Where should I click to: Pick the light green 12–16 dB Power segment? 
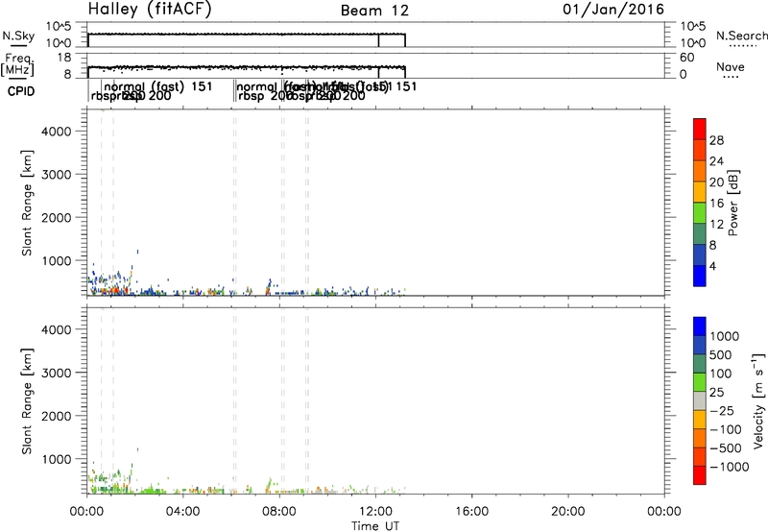tap(700, 212)
